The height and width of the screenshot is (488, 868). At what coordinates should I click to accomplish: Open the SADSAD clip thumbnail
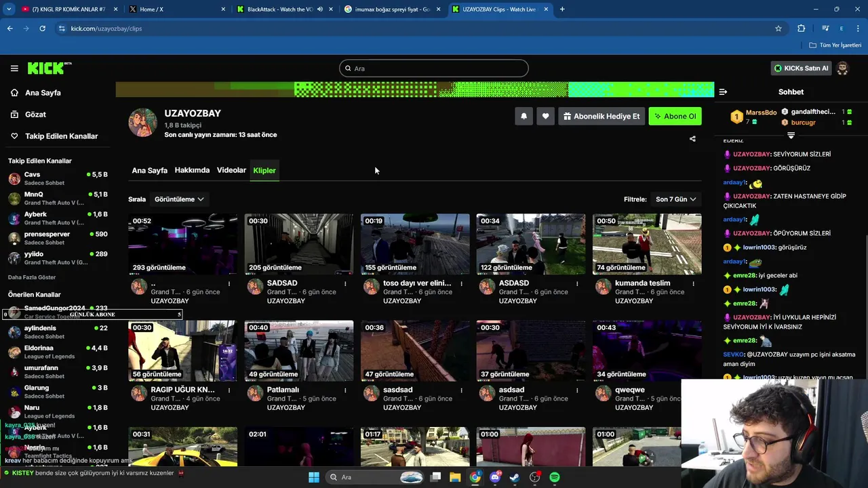click(x=299, y=244)
